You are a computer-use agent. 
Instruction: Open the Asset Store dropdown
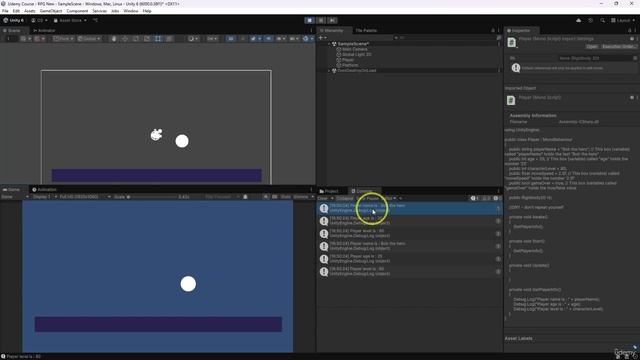(x=70, y=20)
